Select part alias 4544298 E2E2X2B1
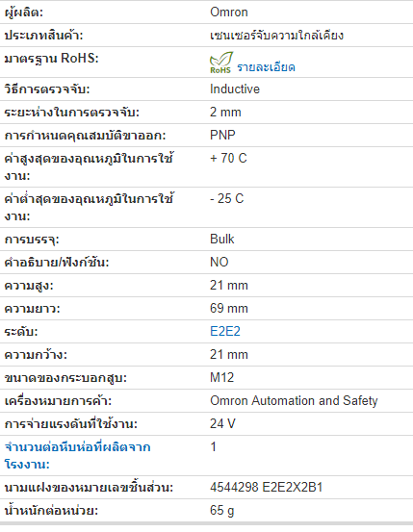The width and height of the screenshot is (413, 532). pyautogui.click(x=266, y=487)
